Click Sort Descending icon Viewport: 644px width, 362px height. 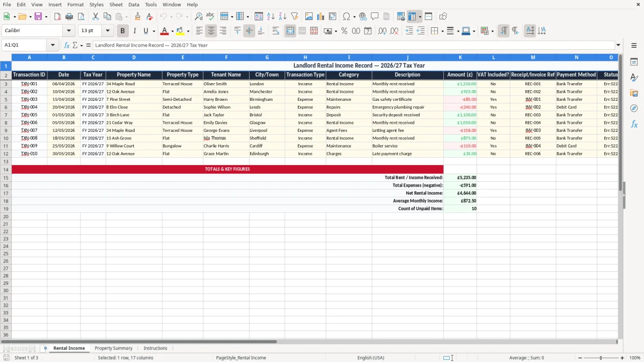[283, 17]
